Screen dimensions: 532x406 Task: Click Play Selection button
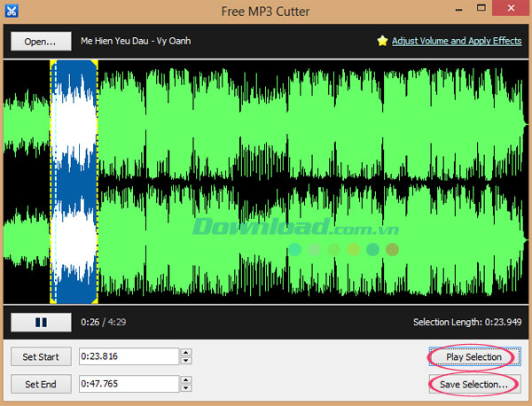click(x=474, y=357)
